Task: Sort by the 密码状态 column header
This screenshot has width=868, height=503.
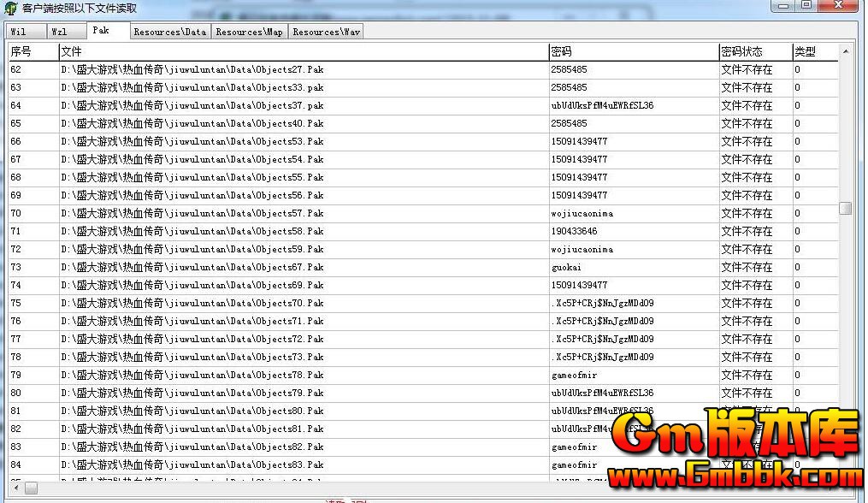Action: click(x=754, y=52)
